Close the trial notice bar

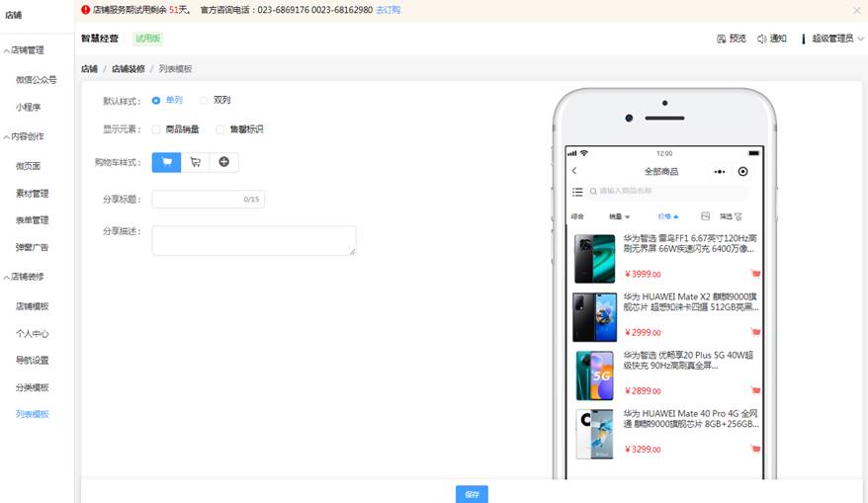[x=857, y=10]
